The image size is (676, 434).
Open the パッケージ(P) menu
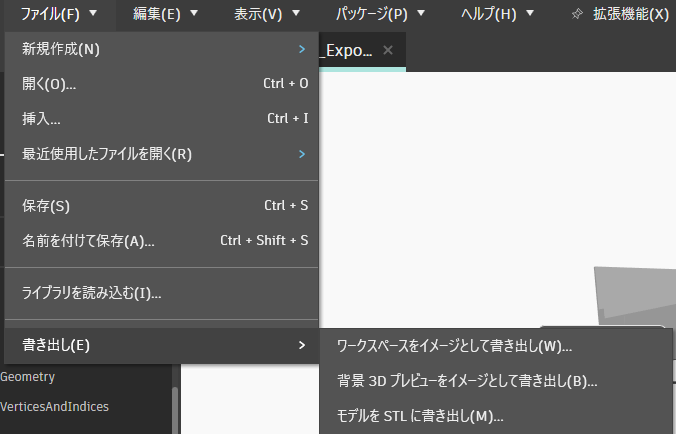click(x=380, y=14)
